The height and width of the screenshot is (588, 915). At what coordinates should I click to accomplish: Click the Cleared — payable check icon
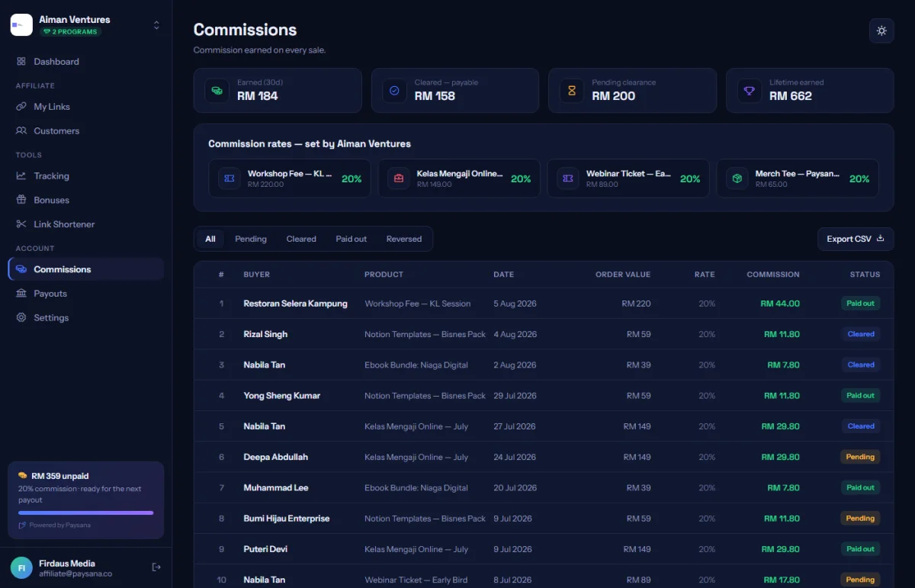click(x=395, y=91)
